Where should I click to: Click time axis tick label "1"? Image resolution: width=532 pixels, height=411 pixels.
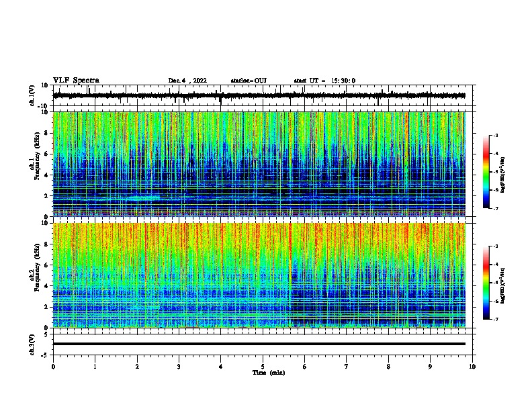pyautogui.click(x=95, y=367)
